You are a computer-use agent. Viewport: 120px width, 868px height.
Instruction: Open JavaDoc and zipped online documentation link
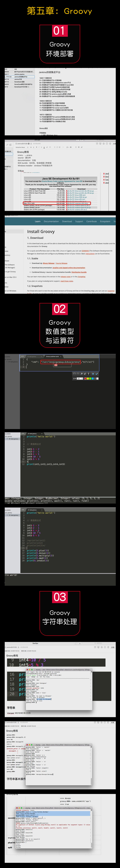coord(69,267)
